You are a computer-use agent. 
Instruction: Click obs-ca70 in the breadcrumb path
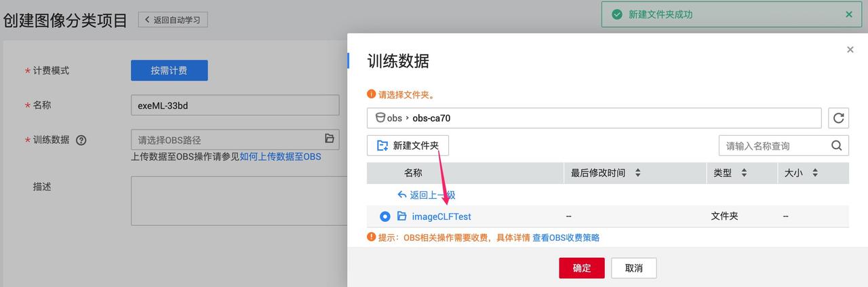(x=431, y=118)
